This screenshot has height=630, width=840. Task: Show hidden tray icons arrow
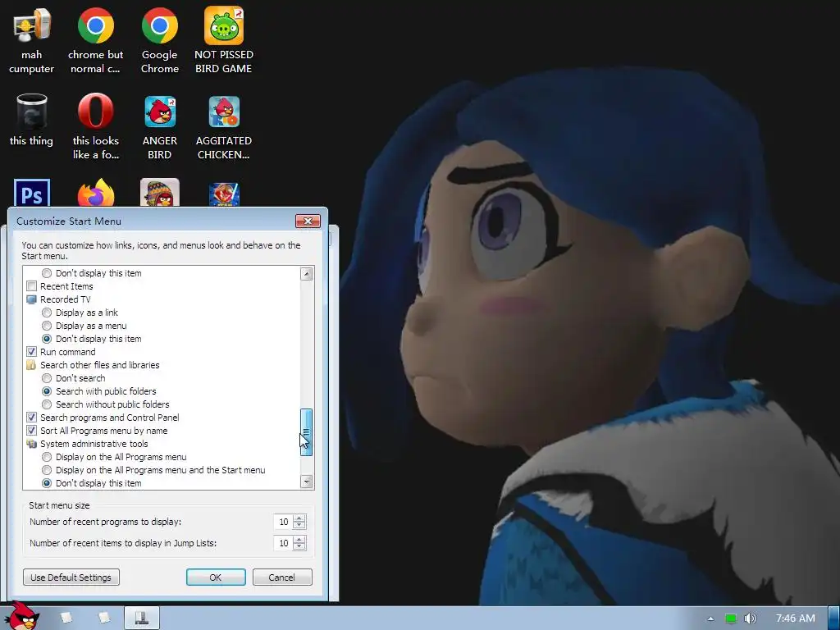pos(710,619)
